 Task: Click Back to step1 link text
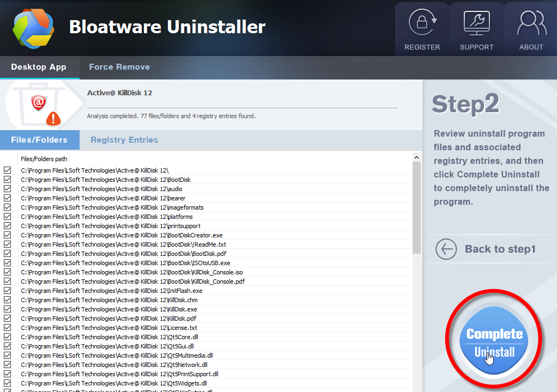coord(500,249)
